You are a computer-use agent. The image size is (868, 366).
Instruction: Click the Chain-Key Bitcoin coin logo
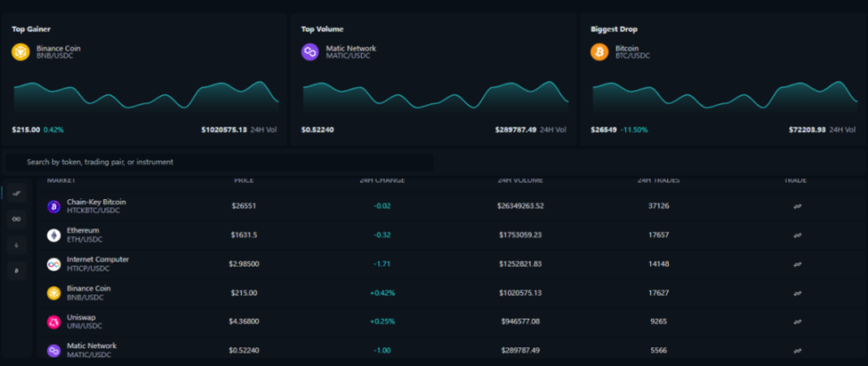[x=54, y=206]
